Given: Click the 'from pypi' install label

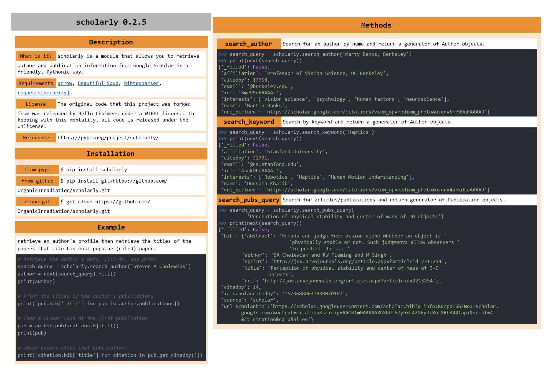Looking at the screenshot, I should [37, 170].
